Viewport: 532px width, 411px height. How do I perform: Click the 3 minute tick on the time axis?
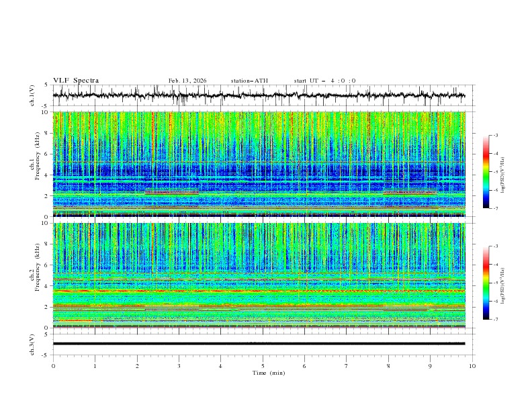click(x=179, y=365)
